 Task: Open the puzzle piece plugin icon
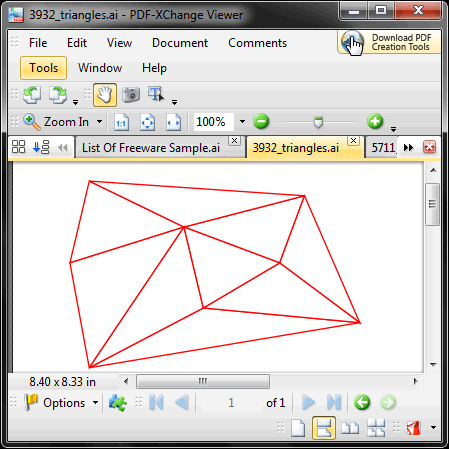[118, 403]
